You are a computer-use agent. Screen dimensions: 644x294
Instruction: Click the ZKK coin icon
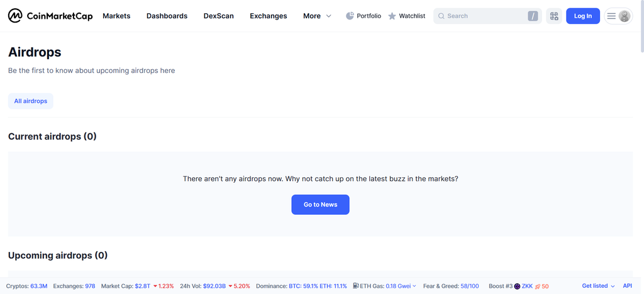(x=517, y=286)
